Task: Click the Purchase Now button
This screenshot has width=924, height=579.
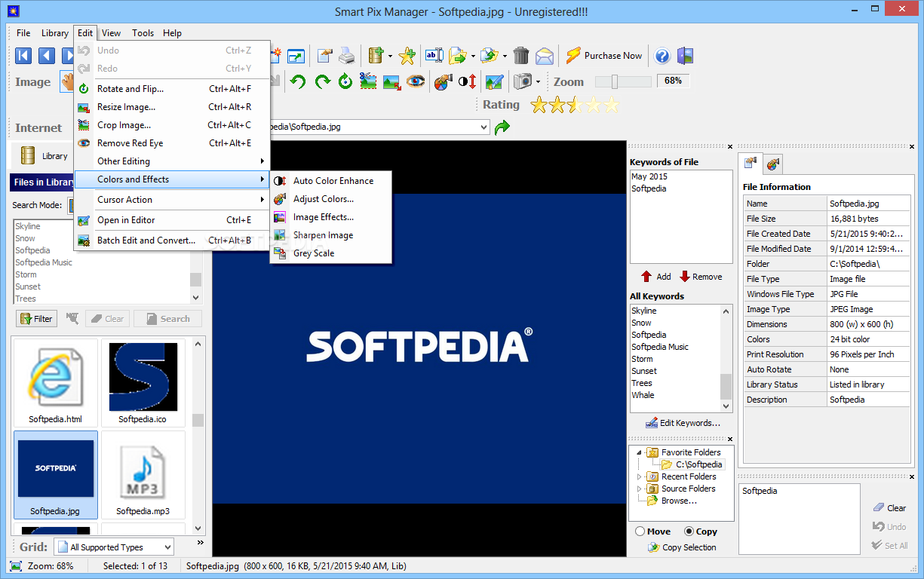Action: pyautogui.click(x=604, y=56)
